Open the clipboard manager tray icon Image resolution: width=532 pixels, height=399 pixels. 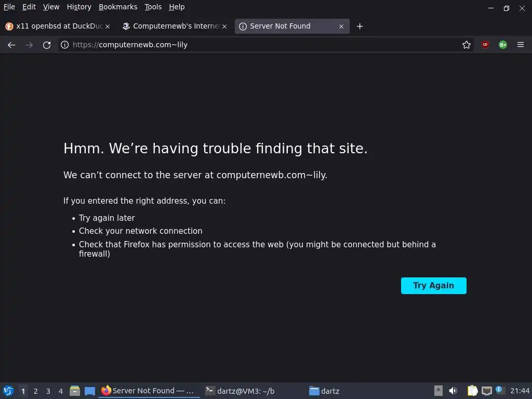coord(472,391)
